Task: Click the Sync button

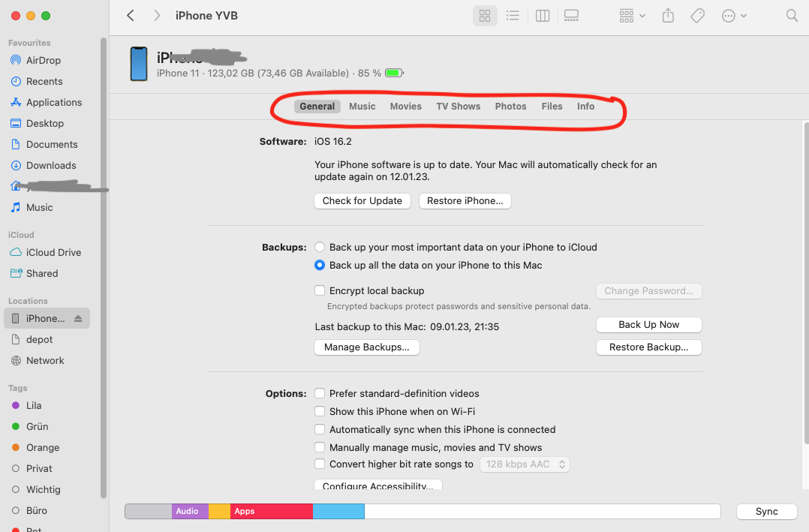Action: click(x=766, y=511)
